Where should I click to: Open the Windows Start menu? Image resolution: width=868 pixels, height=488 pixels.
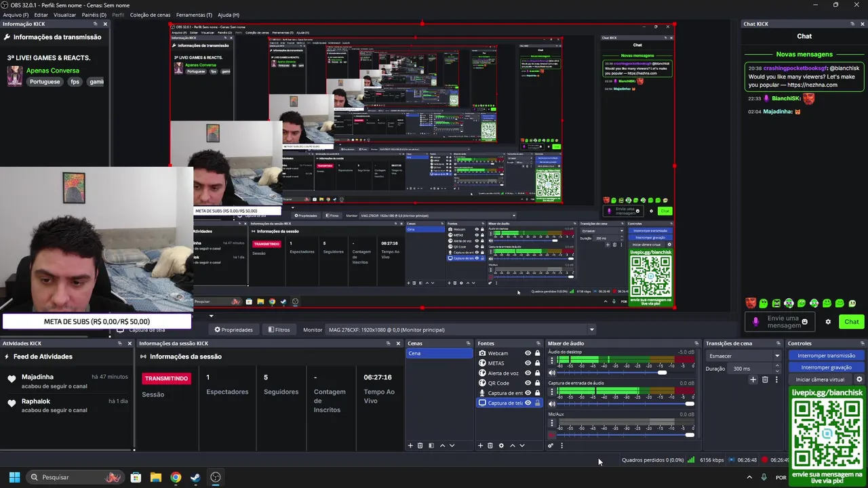pyautogui.click(x=14, y=477)
